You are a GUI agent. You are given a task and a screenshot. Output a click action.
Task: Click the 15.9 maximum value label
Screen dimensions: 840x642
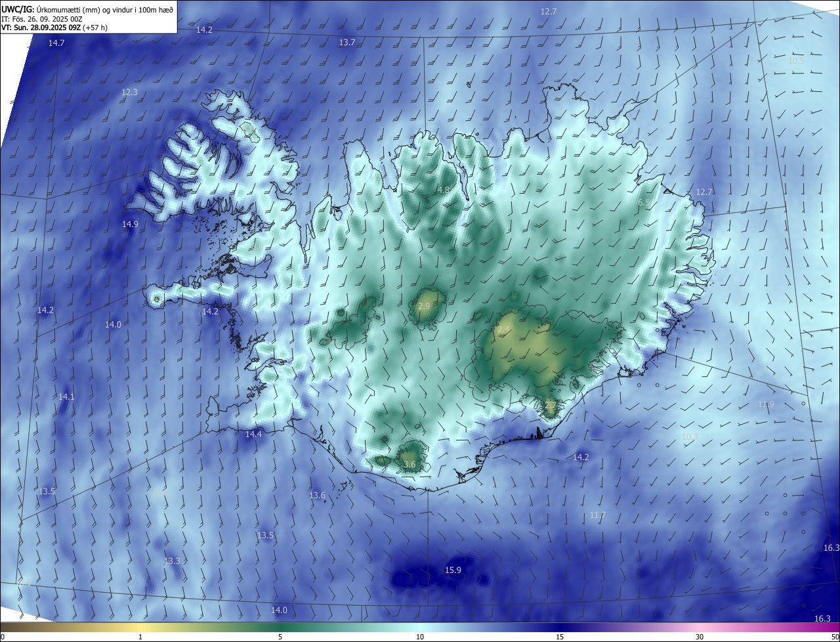pos(453,570)
